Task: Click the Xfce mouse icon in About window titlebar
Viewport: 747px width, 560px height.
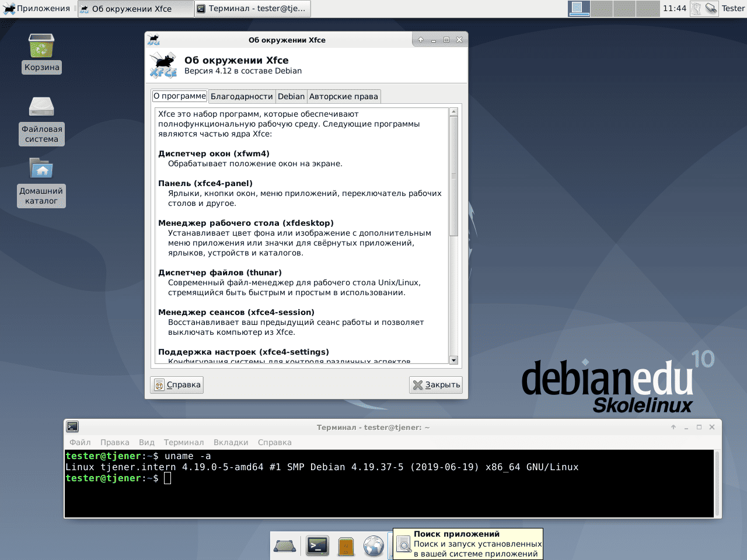Action: (153, 40)
